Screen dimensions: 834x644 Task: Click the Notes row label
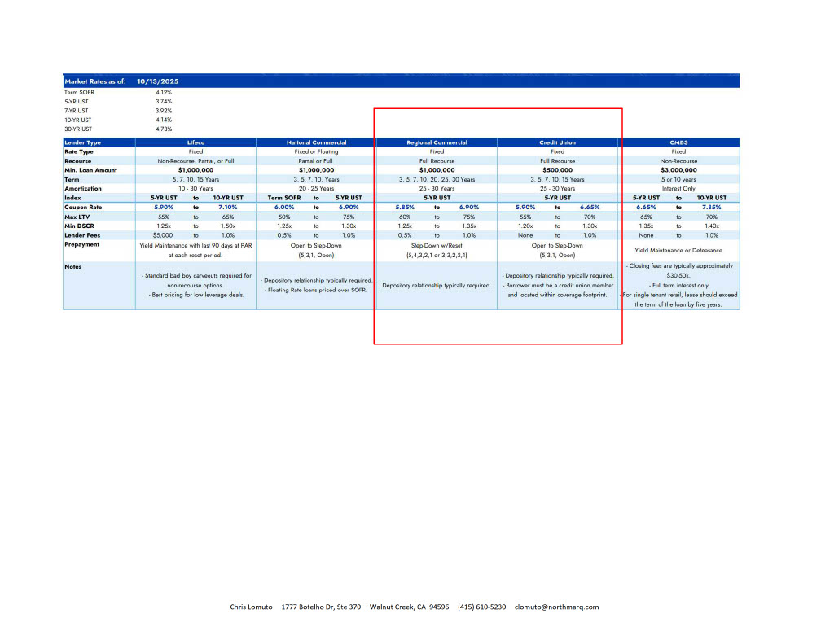click(72, 266)
